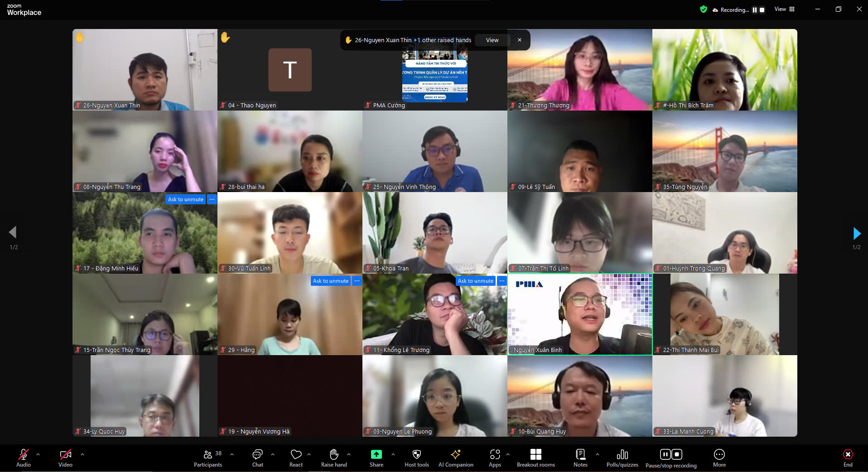Expand video options caret next to Video

[x=82, y=454]
